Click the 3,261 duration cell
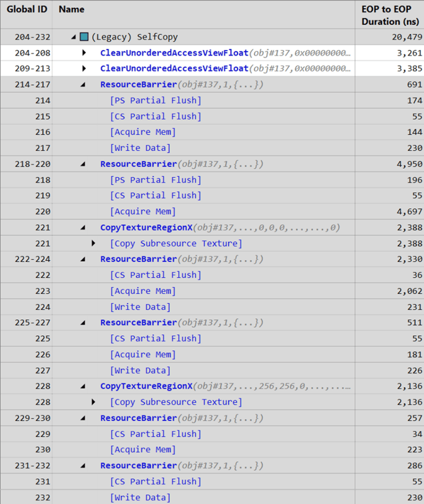 coord(409,53)
